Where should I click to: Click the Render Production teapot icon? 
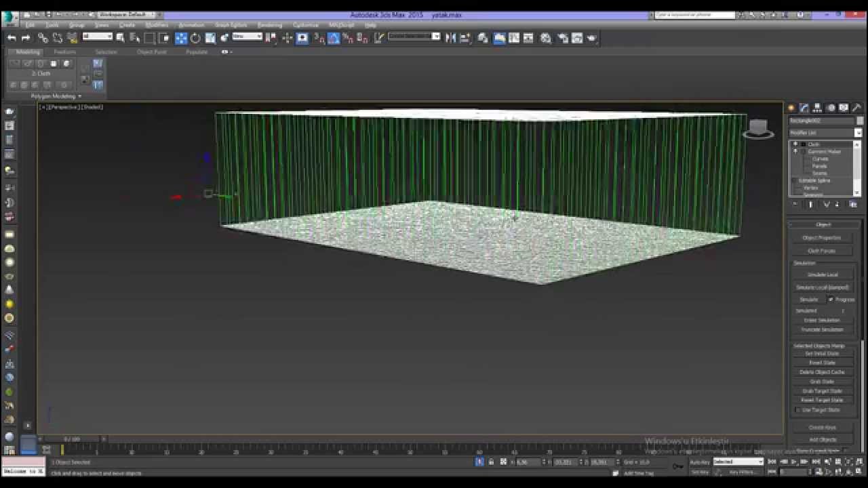(x=592, y=38)
